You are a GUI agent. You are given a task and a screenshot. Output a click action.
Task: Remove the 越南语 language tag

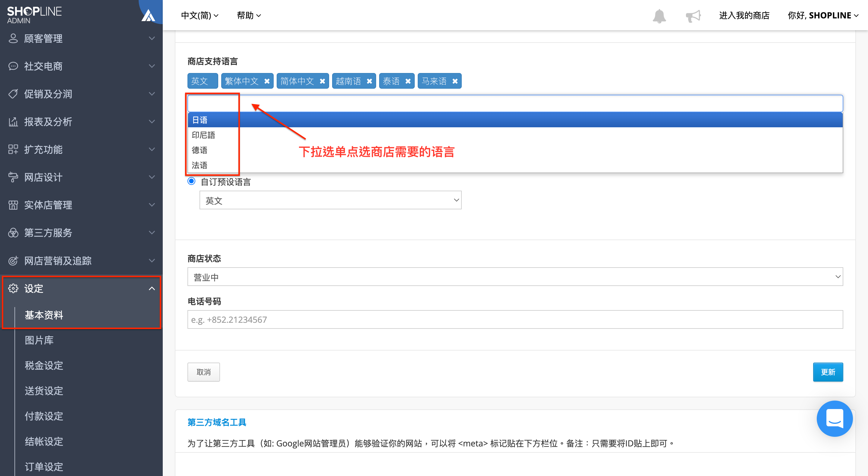coord(369,81)
